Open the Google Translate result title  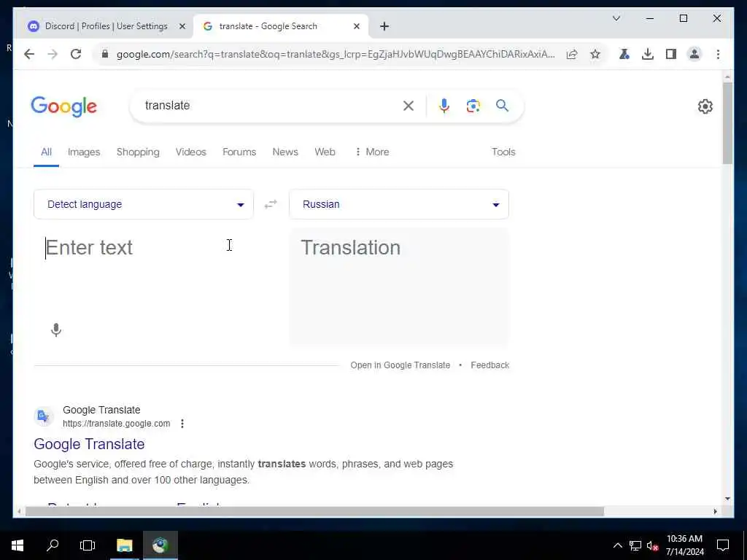coord(89,444)
